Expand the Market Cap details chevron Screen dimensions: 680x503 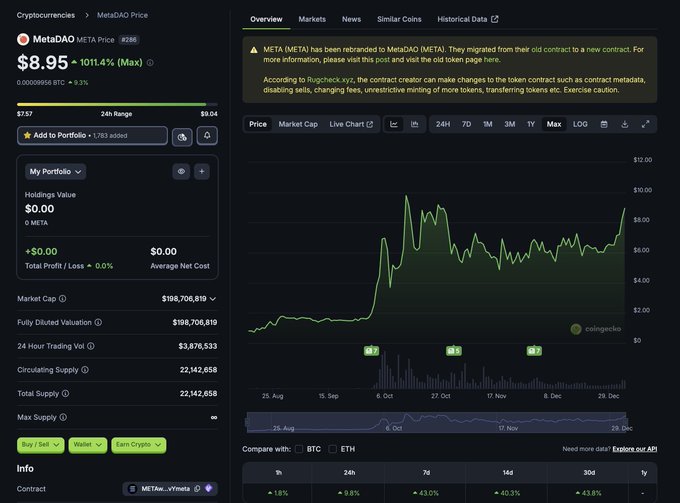pos(213,299)
